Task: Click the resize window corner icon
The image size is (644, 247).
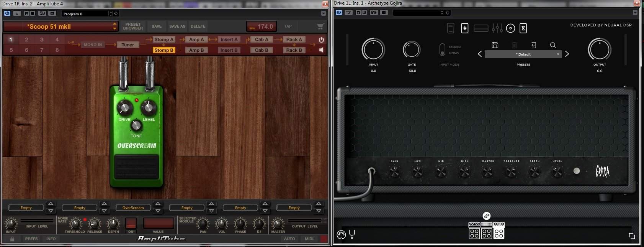Action: tap(632, 236)
